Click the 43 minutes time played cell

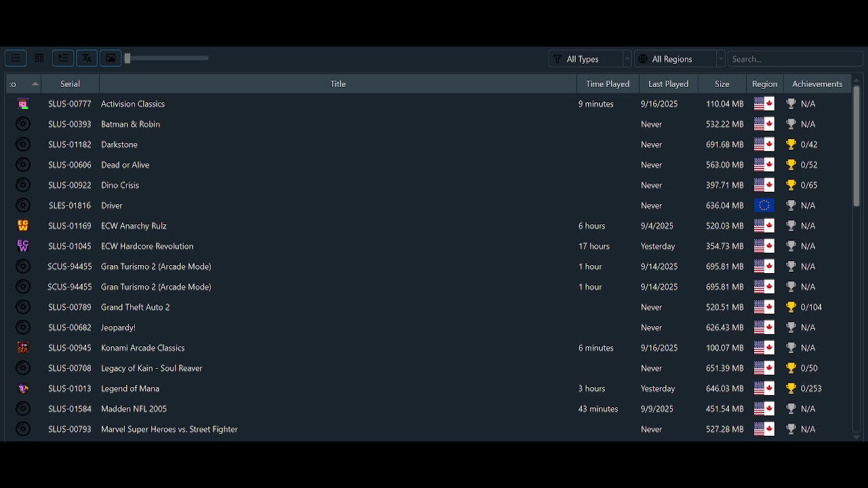[598, 409]
